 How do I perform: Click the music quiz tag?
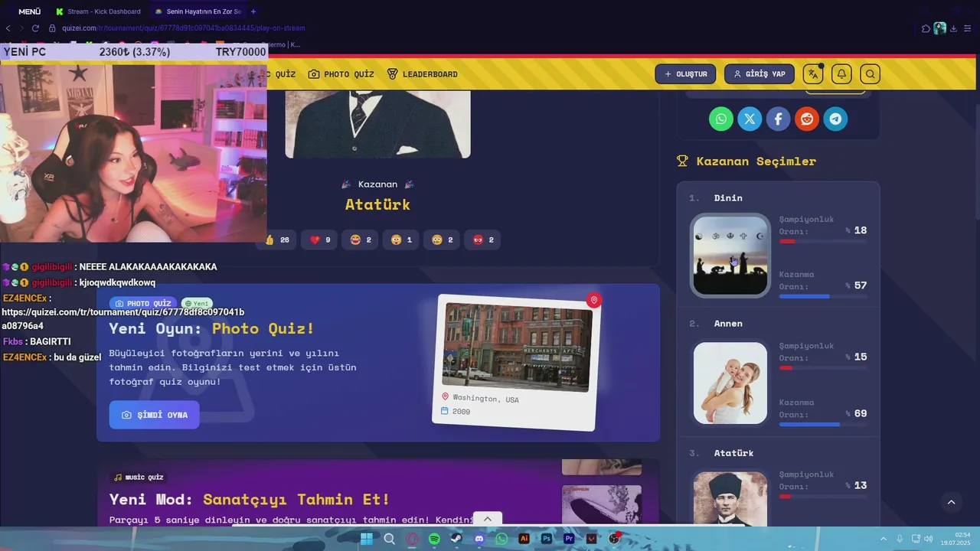[x=139, y=478]
